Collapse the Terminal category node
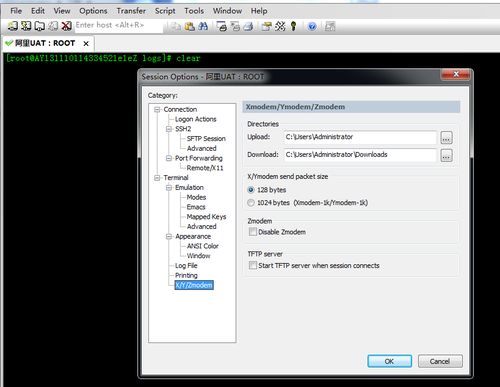The image size is (500, 387). click(x=157, y=178)
